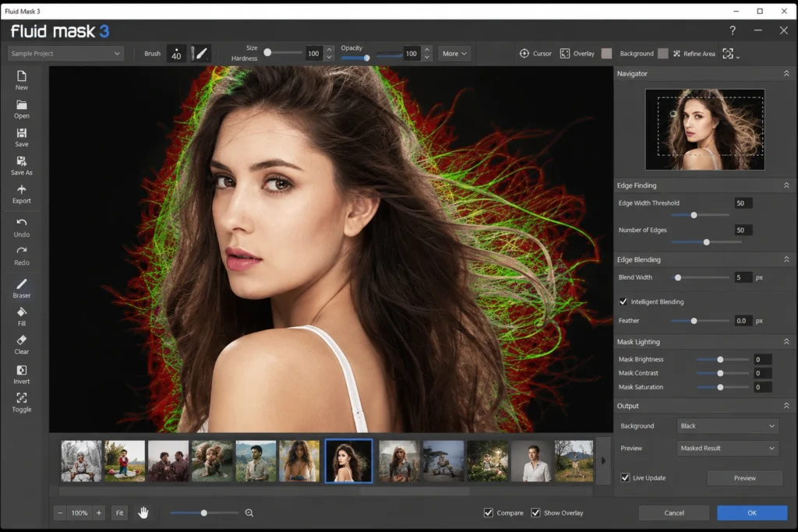Select the Fill bucket tool
Screen dimensions: 798x532
pyautogui.click(x=21, y=312)
